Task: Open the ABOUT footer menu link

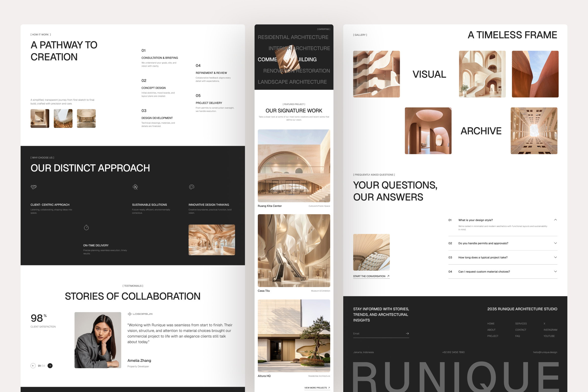Action: click(491, 330)
